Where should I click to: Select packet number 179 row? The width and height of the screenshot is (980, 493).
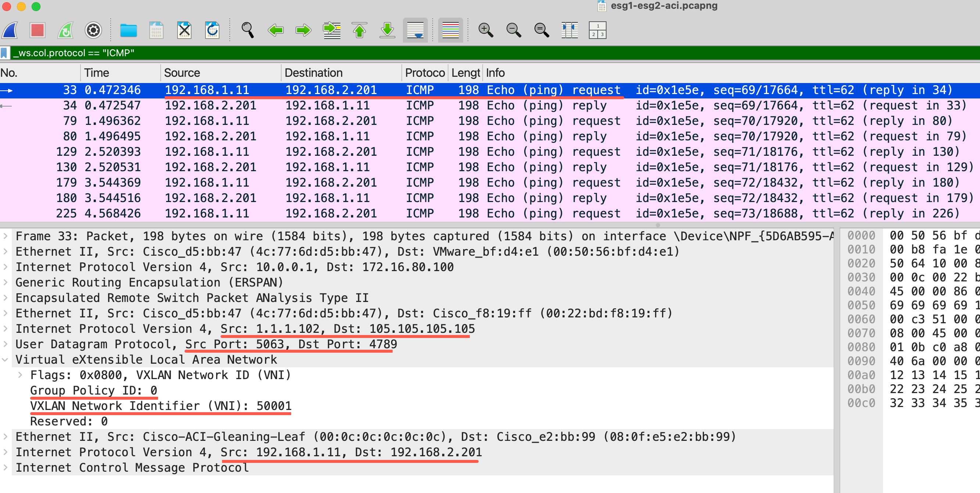point(490,183)
